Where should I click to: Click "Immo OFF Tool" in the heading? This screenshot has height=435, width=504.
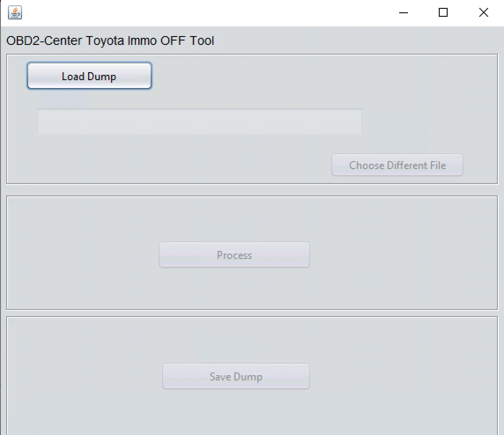pyautogui.click(x=170, y=41)
